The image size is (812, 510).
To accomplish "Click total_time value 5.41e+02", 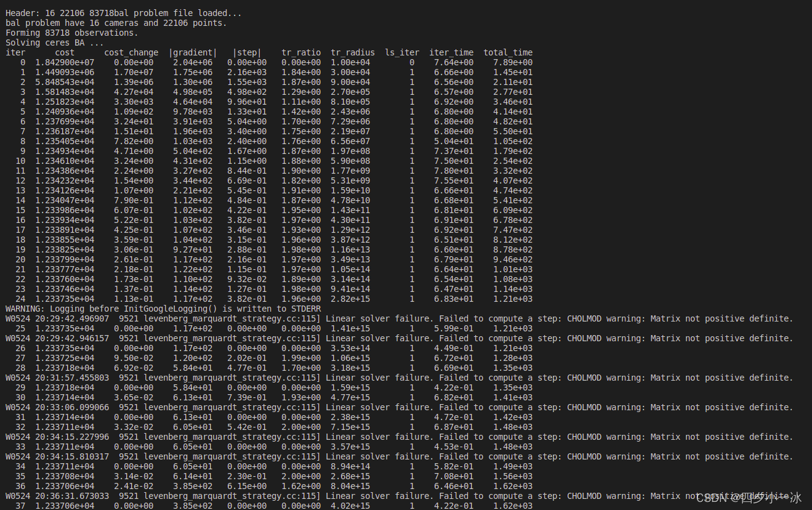I will [x=513, y=200].
